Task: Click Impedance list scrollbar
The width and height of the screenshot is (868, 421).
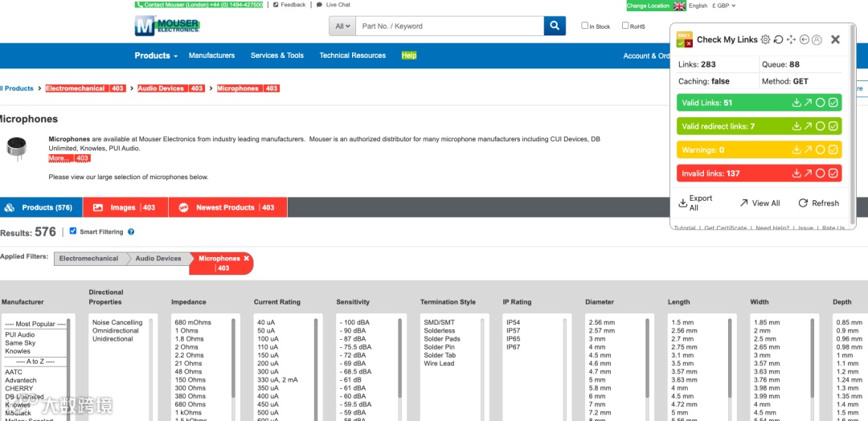Action: point(234,358)
